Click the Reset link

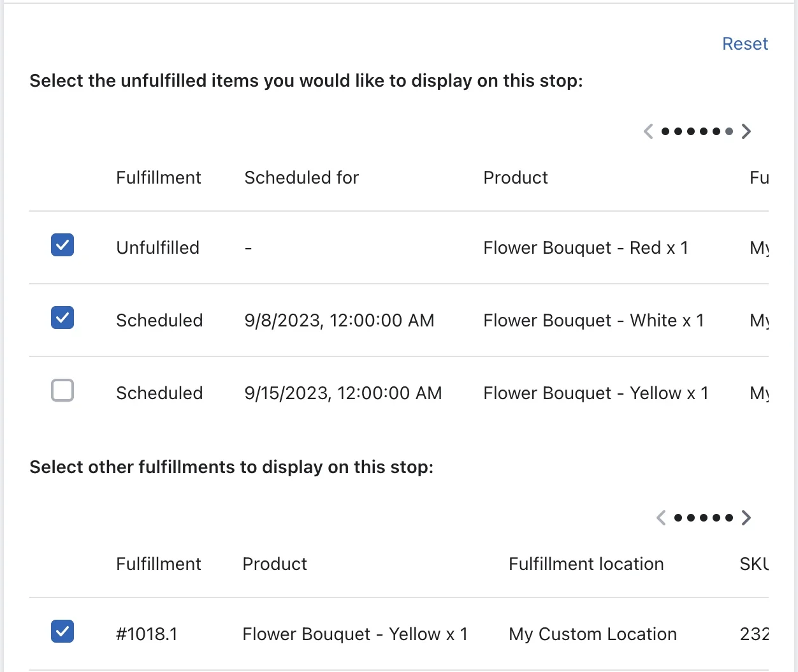pyautogui.click(x=744, y=44)
